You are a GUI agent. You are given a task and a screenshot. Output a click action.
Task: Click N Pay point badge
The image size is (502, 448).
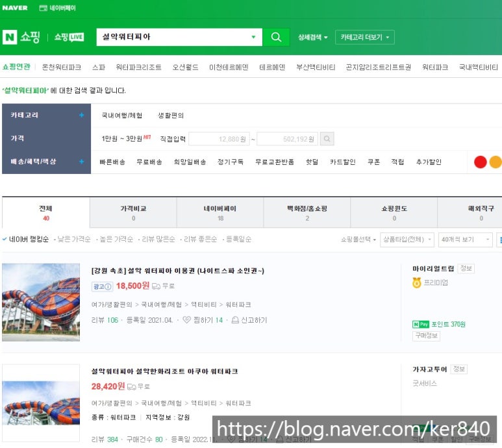pos(421,324)
